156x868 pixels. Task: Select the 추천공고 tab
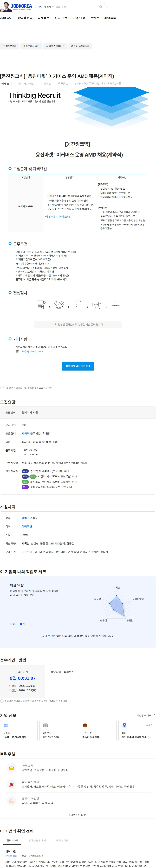[63, 84]
